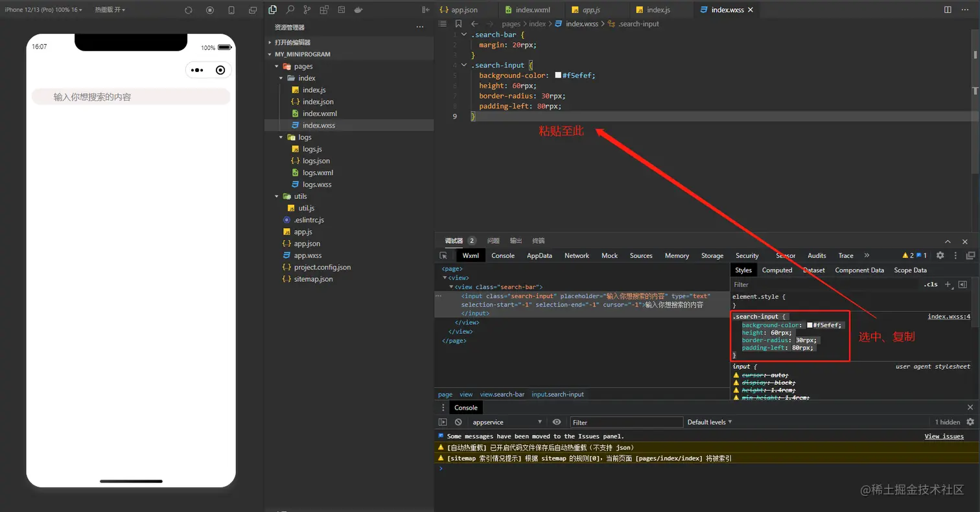
Task: Click the #f5efef color swatch in Styles
Action: [x=810, y=325]
